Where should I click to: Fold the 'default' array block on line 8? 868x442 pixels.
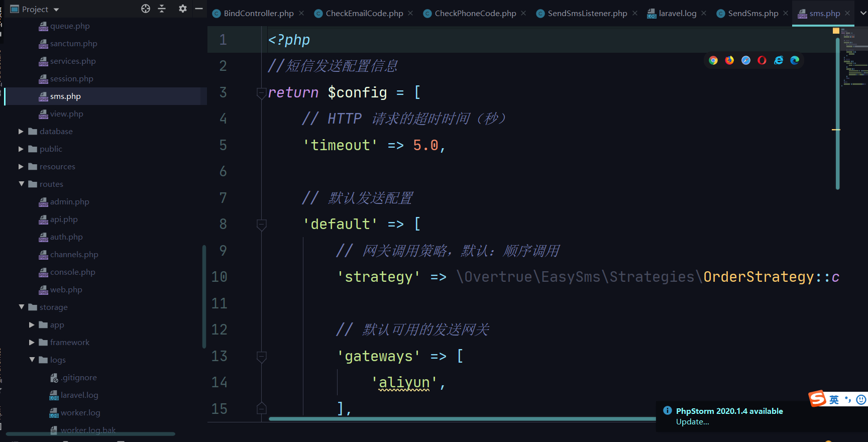[261, 224]
